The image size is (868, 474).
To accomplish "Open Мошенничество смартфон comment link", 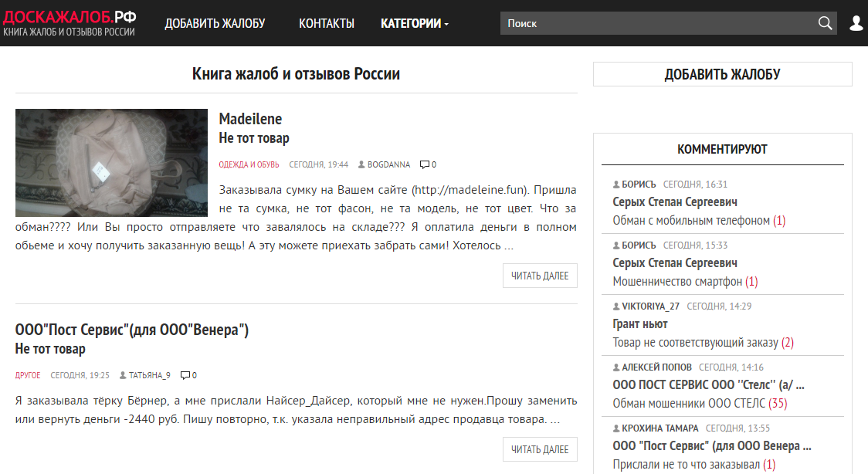I will click(x=677, y=282).
